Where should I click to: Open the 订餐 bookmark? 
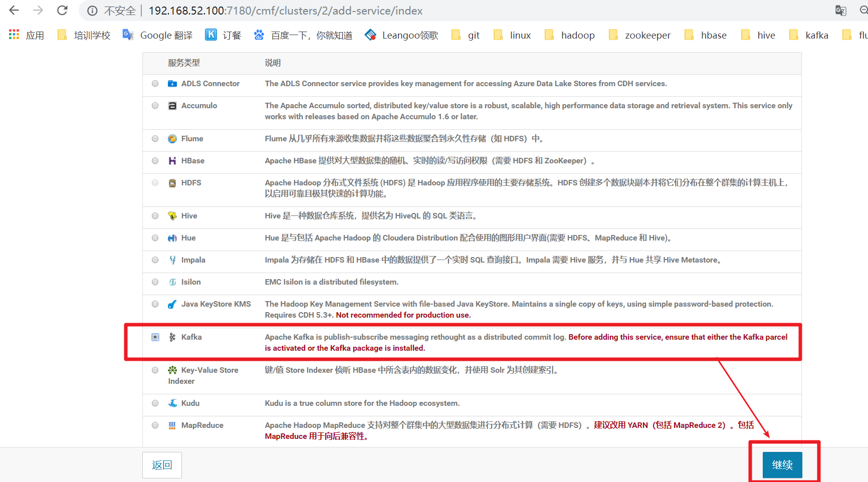224,35
